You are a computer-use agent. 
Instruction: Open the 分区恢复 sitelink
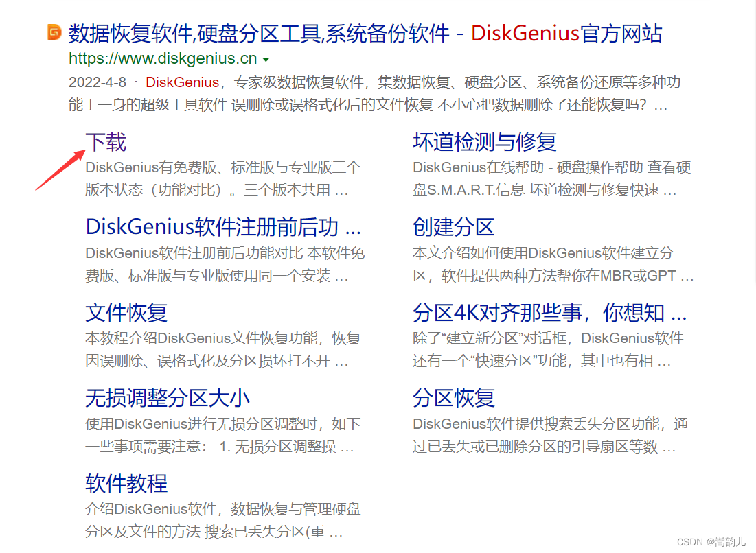tap(453, 398)
